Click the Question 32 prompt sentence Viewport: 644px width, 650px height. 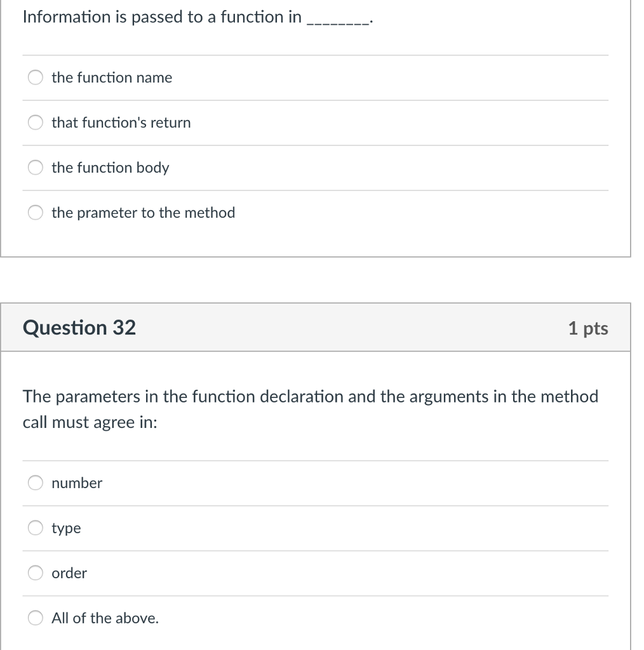pyautogui.click(x=311, y=409)
